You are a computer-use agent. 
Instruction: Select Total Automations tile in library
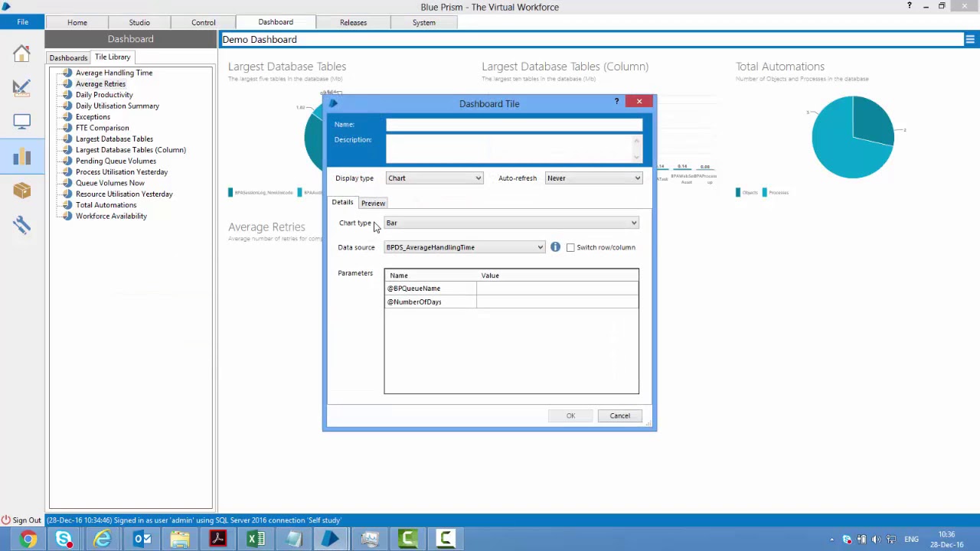tap(106, 205)
